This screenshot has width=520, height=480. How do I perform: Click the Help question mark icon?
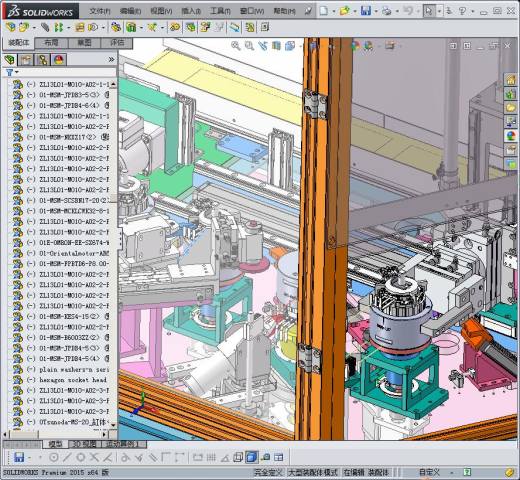[462, 11]
